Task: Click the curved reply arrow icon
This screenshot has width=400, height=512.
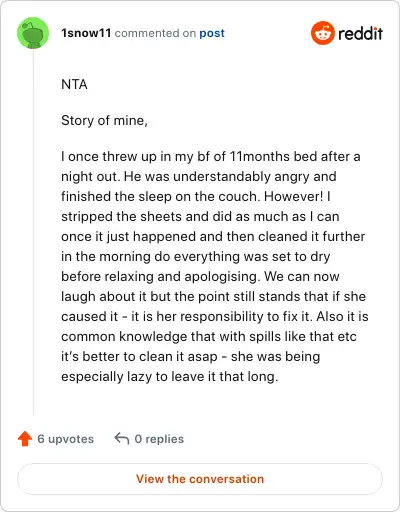Action: click(x=122, y=439)
